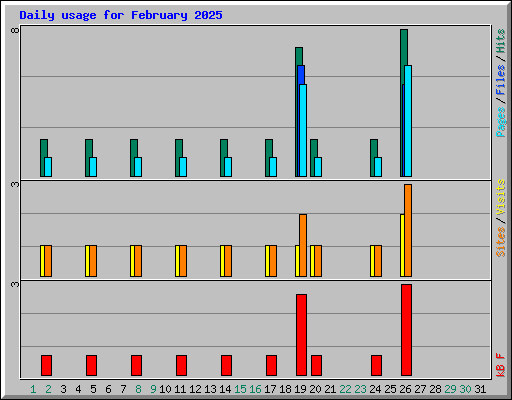The height and width of the screenshot is (400, 512).
Task: Click the yellow visits bar for day 19
Action: [297, 261]
